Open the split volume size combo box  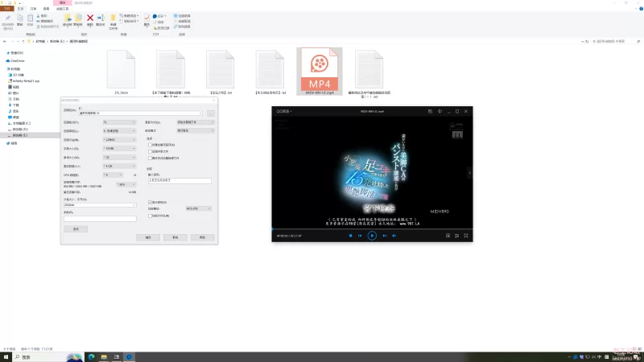(x=100, y=205)
